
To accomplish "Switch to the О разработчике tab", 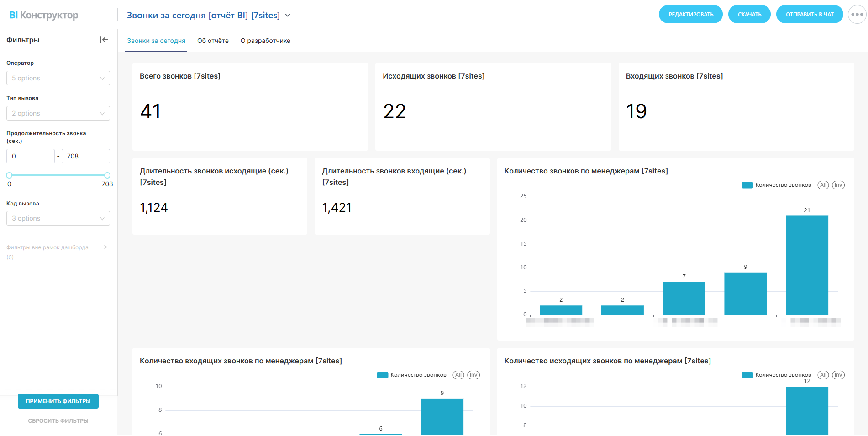I will coord(265,41).
